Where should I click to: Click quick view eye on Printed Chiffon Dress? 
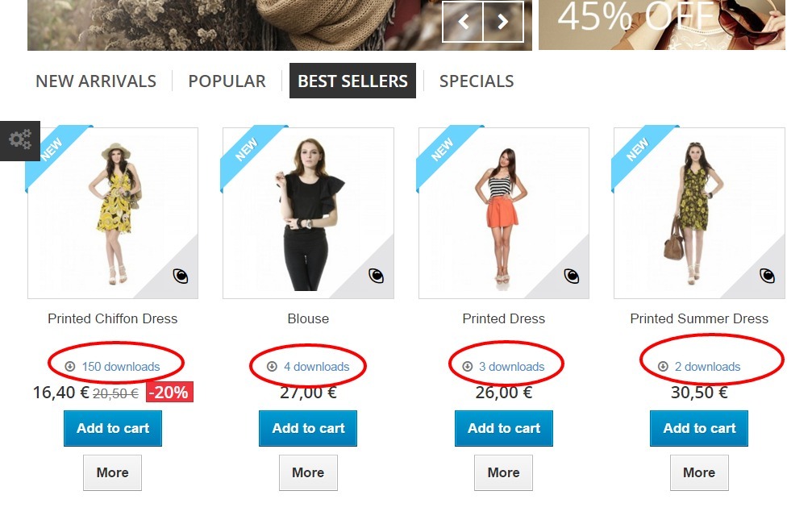(x=180, y=276)
